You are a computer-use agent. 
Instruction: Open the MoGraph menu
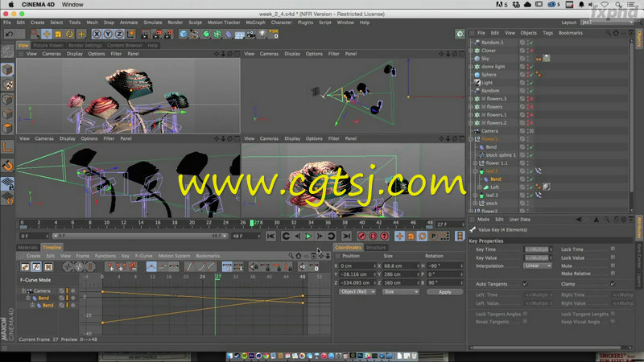point(255,23)
